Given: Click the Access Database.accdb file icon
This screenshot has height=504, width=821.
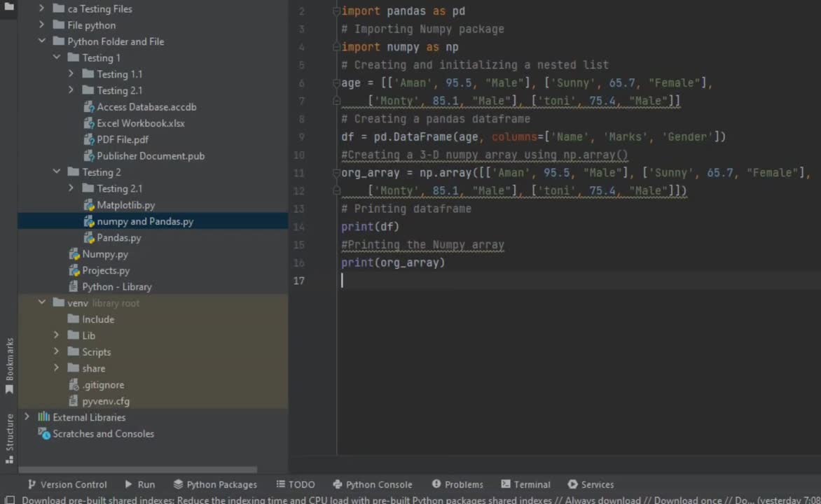Looking at the screenshot, I should (x=88, y=107).
